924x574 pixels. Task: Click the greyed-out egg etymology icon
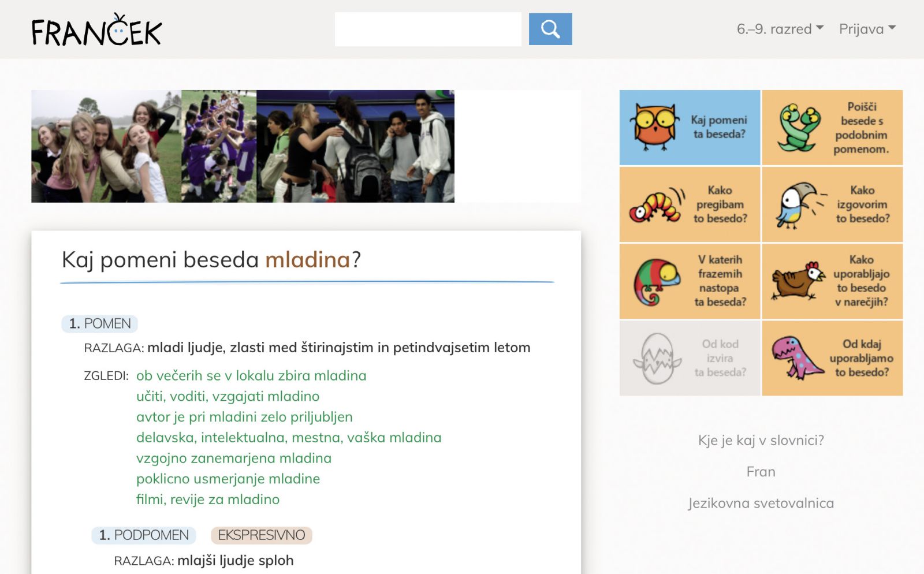click(657, 359)
